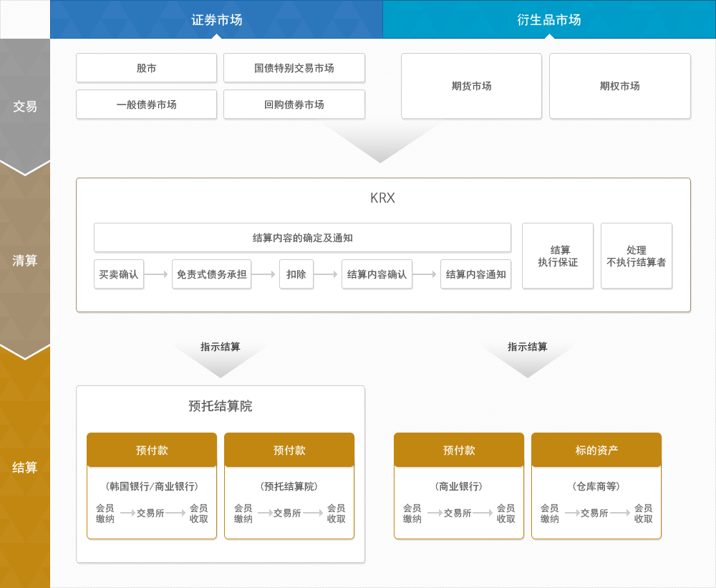The image size is (716, 588).
Task: Click 交易所 in 标的资产 card
Action: tap(594, 513)
